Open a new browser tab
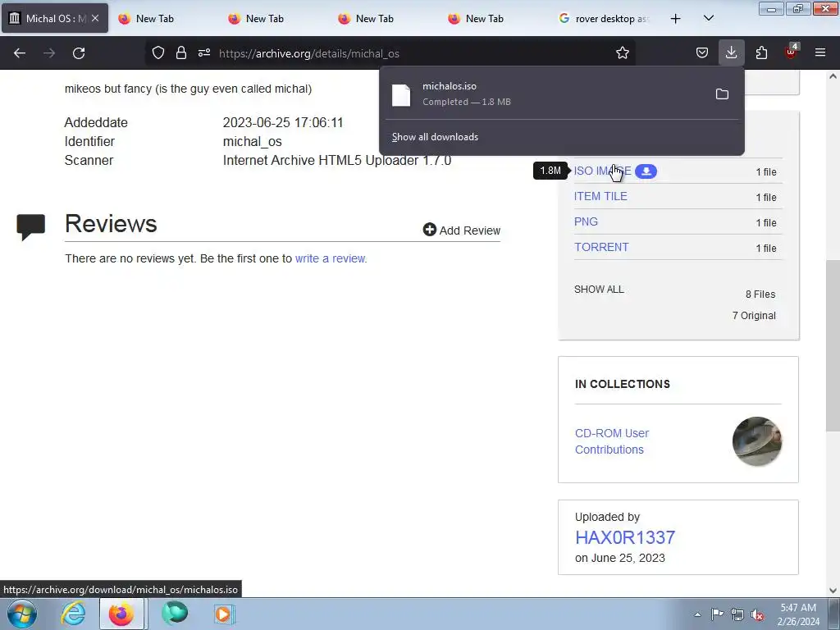840x630 pixels. tap(676, 19)
